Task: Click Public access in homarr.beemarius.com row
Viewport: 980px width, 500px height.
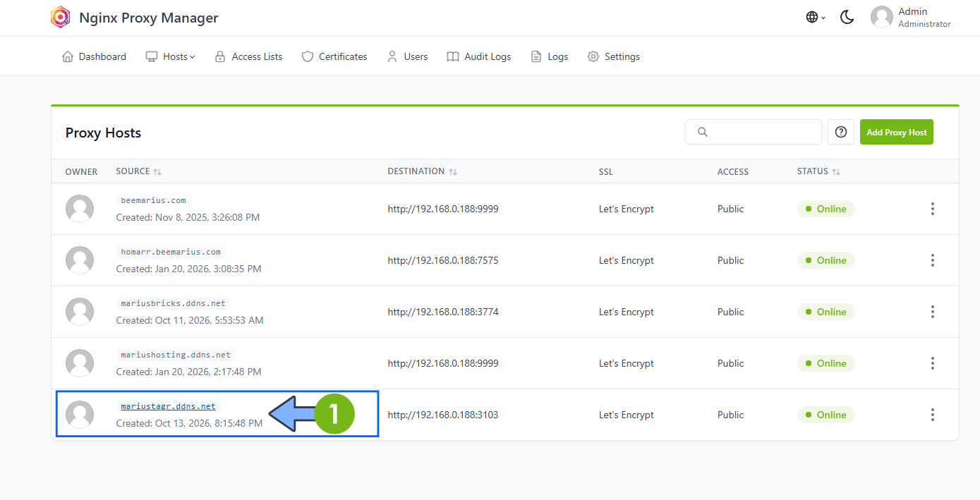Action: click(731, 260)
